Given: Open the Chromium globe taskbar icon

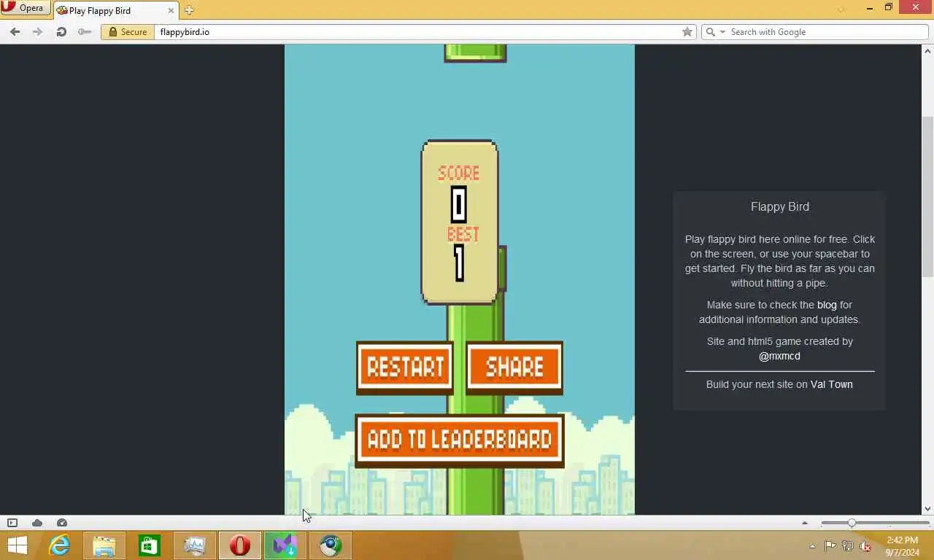Looking at the screenshot, I should 331,545.
